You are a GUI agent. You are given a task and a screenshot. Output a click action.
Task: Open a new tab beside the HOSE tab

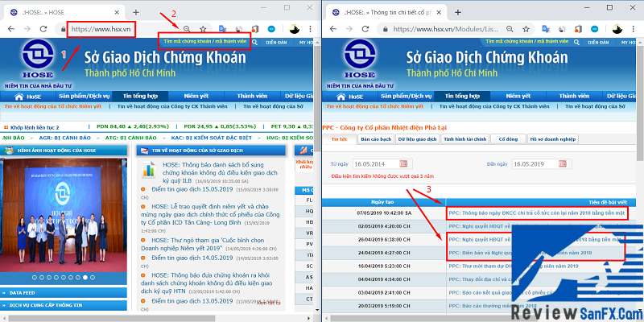(x=136, y=12)
